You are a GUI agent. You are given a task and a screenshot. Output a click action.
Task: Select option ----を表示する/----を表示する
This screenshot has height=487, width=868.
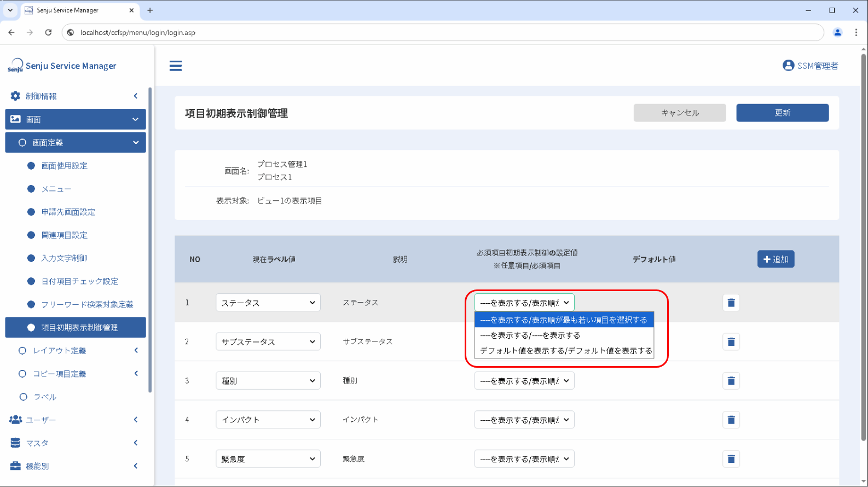point(564,335)
